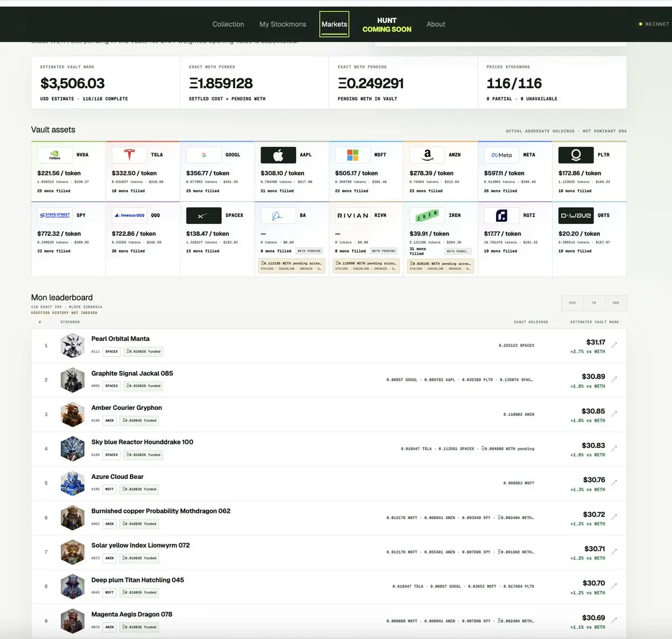Click Pearl Orbital Manta avatar thumbnail

72,346
